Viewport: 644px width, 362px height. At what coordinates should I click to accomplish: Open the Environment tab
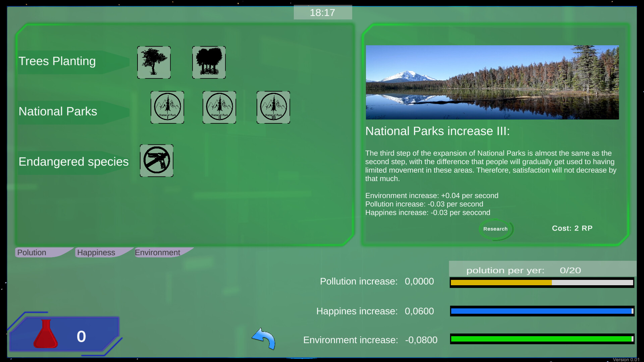(158, 252)
